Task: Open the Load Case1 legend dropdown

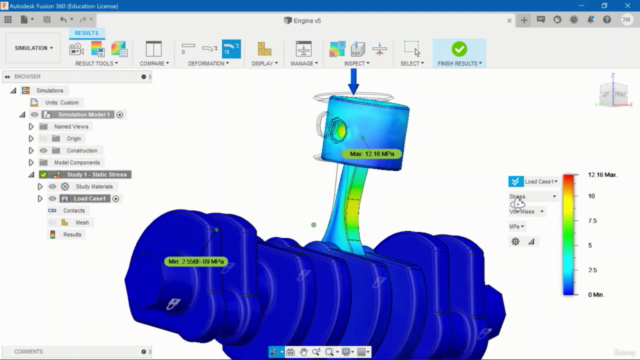Action: click(541, 181)
